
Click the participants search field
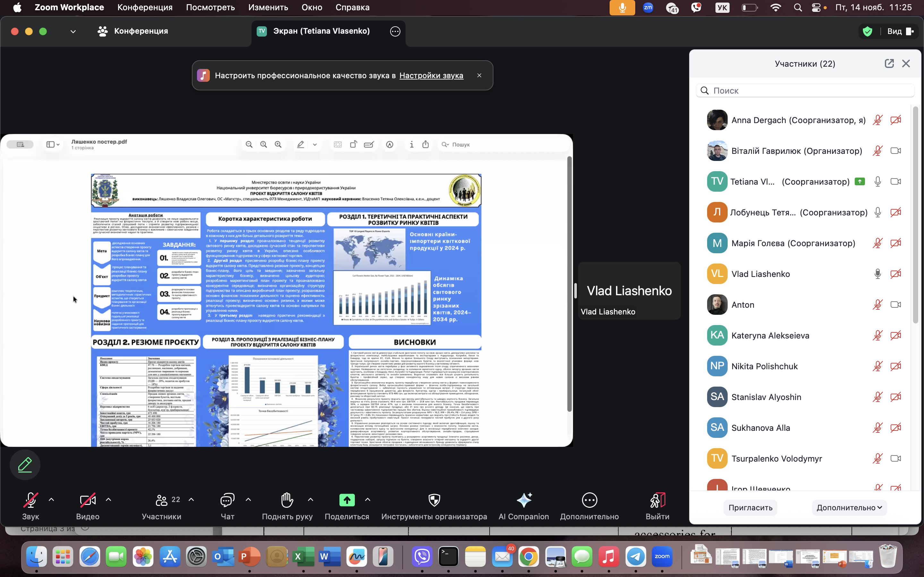(806, 91)
